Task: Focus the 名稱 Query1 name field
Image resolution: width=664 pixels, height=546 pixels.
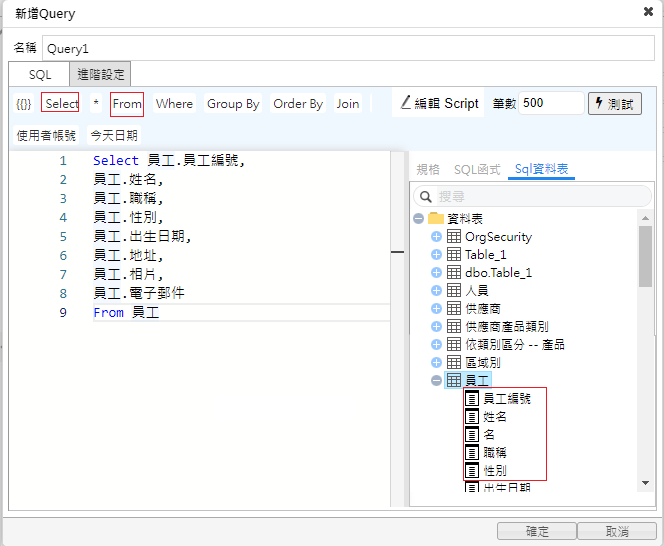Action: [x=348, y=48]
